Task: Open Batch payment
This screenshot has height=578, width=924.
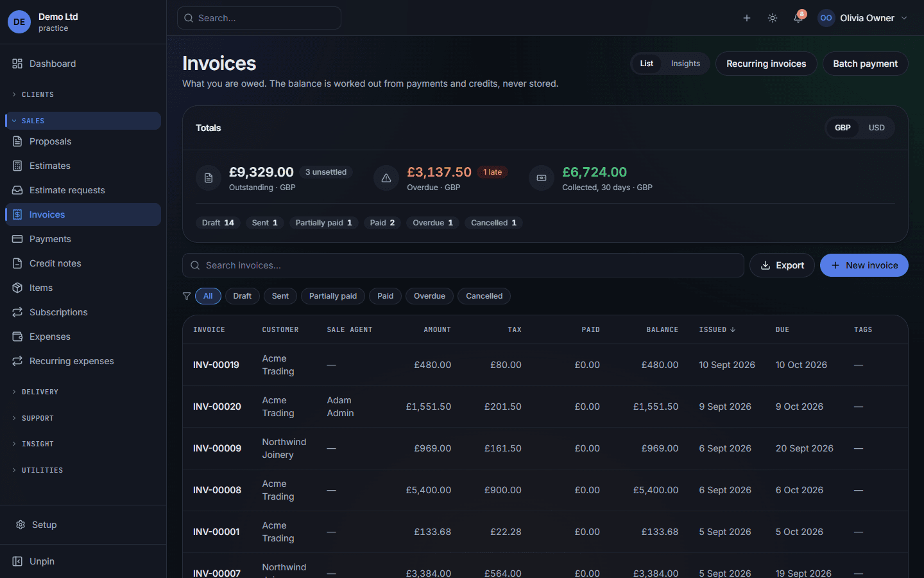Action: tap(865, 64)
